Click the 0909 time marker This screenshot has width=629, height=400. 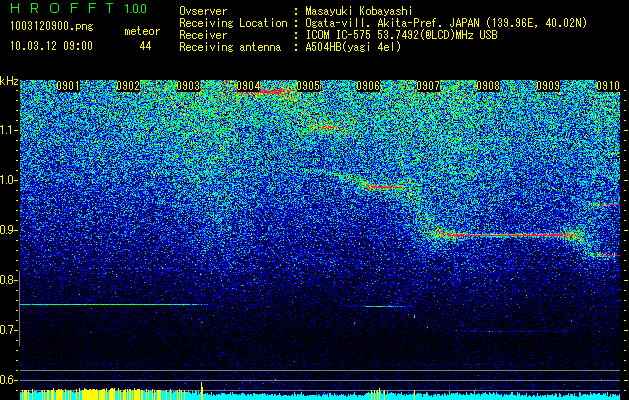[x=548, y=86]
